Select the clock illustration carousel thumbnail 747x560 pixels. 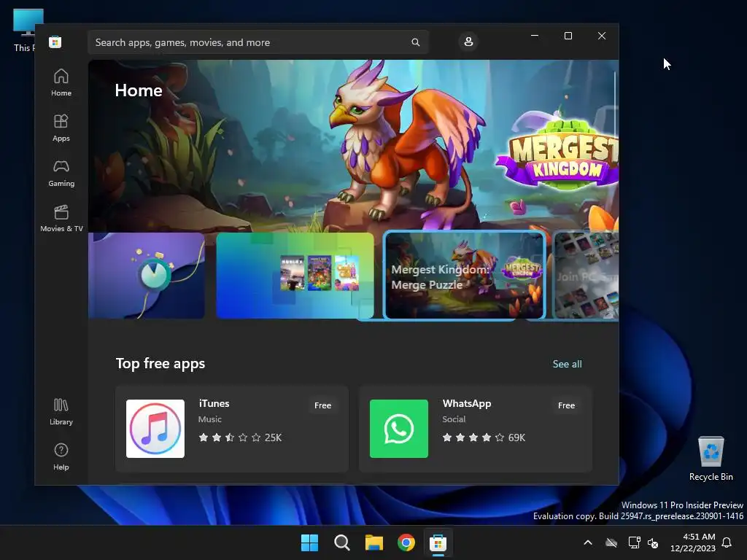[x=147, y=276]
